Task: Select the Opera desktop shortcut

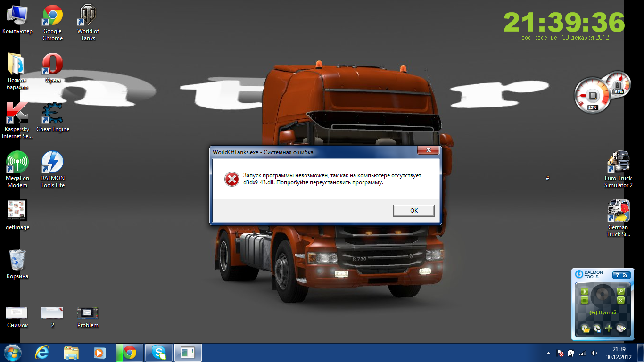Action: point(53,68)
